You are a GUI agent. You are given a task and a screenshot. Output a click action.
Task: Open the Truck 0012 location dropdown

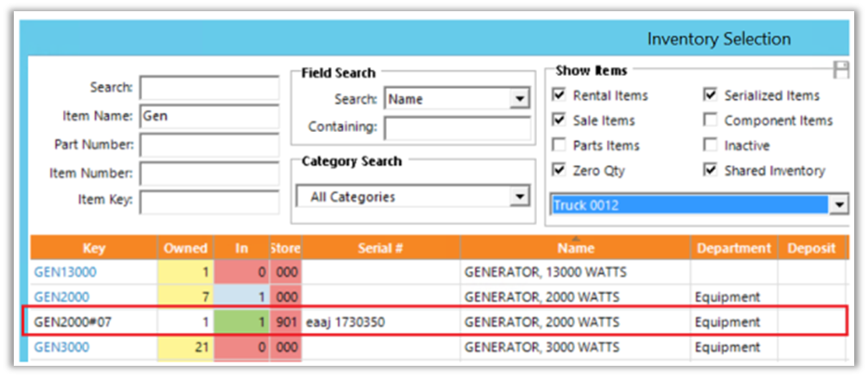[838, 205]
